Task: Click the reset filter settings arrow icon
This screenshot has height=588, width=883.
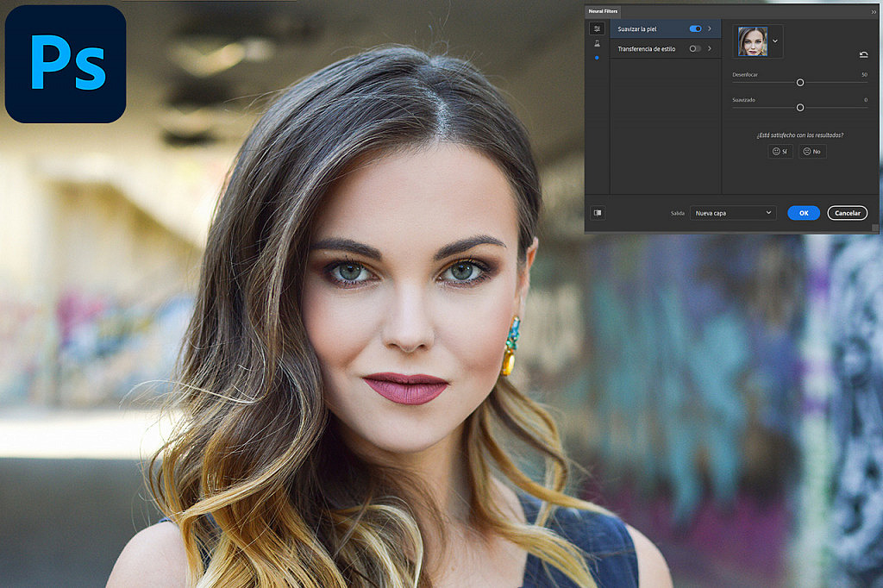Action: pos(865,54)
